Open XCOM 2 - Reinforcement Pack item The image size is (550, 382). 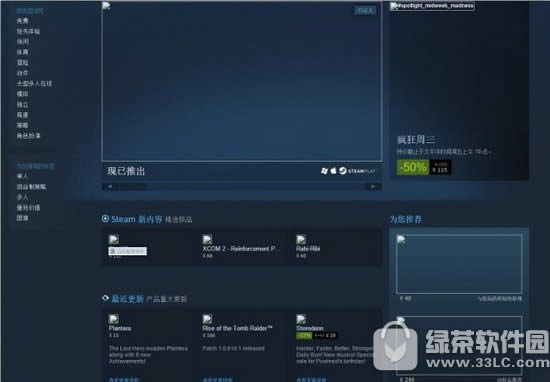click(241, 249)
